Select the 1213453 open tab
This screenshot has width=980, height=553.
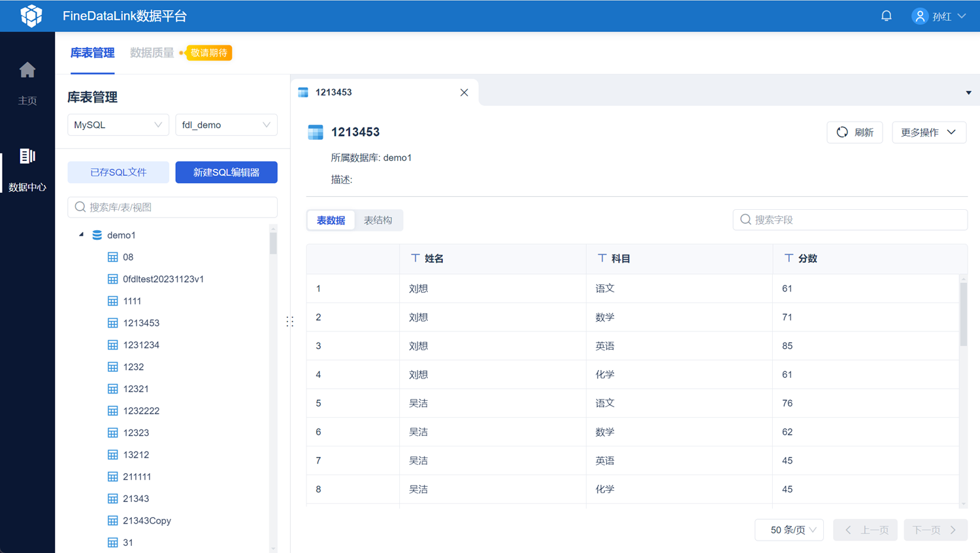pos(384,92)
